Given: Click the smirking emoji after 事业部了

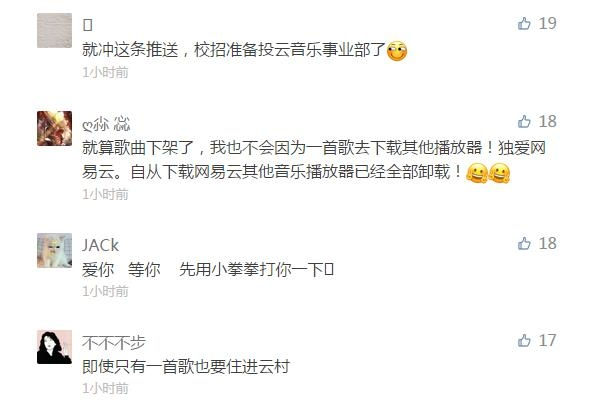Looking at the screenshot, I should coord(397,51).
